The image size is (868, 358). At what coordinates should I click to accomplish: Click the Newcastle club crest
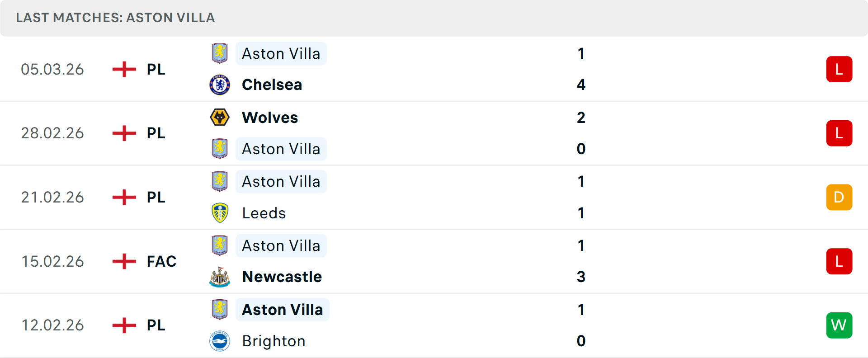pos(220,277)
